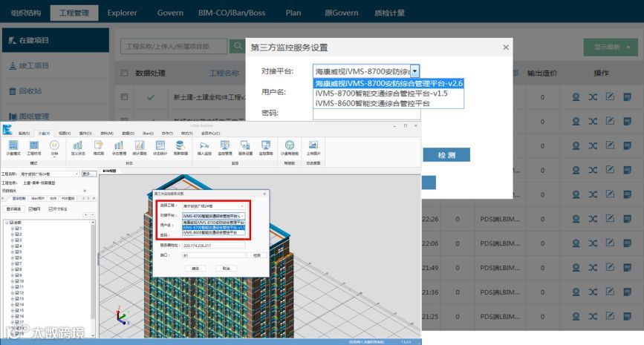Open 状态管理 ribbon tool
Screen dimensions: 644x345
(x=119, y=148)
